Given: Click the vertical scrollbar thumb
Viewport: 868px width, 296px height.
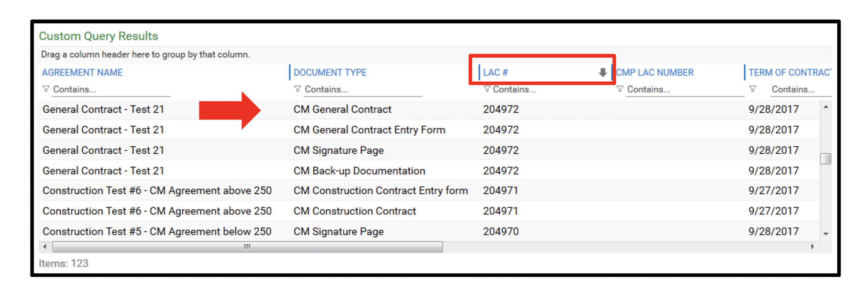Looking at the screenshot, I should tap(826, 159).
